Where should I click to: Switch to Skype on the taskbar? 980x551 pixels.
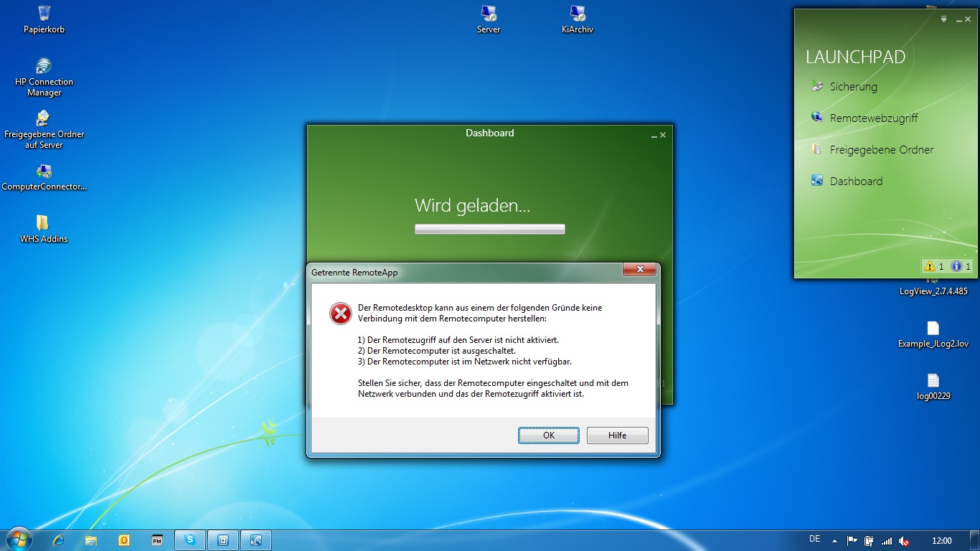click(190, 540)
